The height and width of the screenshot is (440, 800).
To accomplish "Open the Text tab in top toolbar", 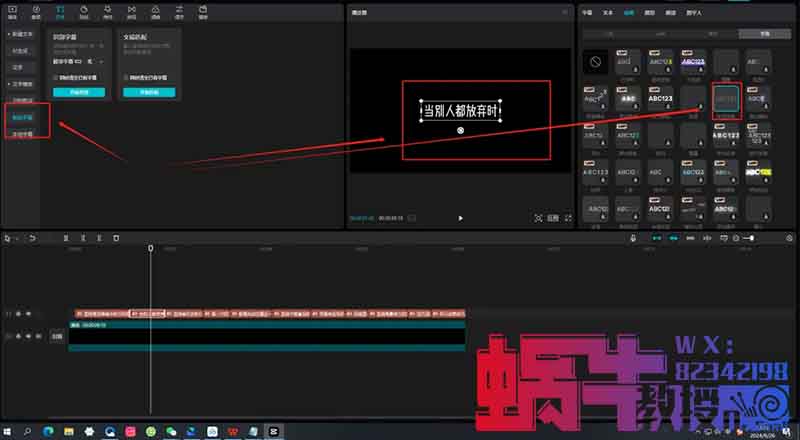I will 59,13.
